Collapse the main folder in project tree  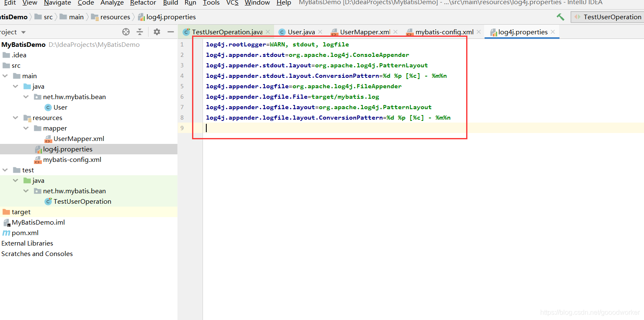pos(5,76)
